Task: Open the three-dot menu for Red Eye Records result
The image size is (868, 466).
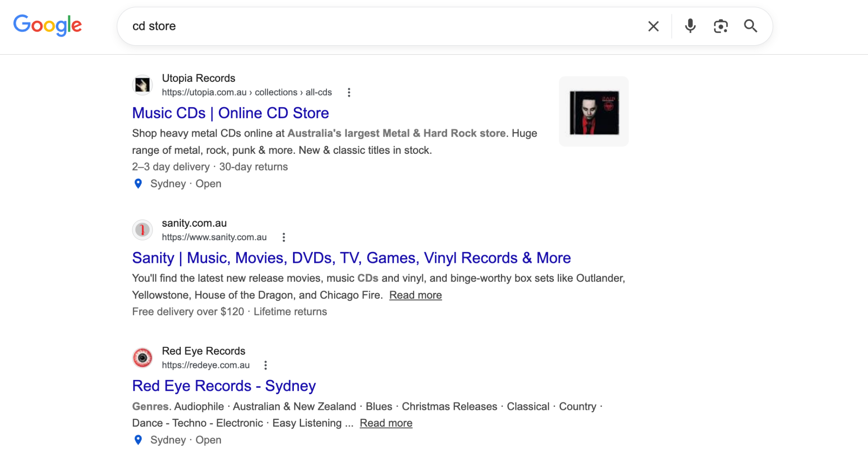Action: point(265,365)
